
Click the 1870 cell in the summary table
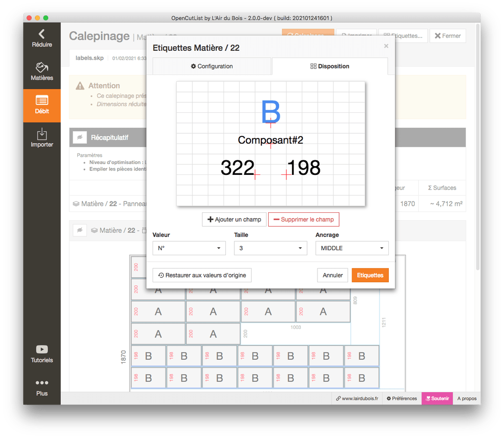[x=407, y=203]
